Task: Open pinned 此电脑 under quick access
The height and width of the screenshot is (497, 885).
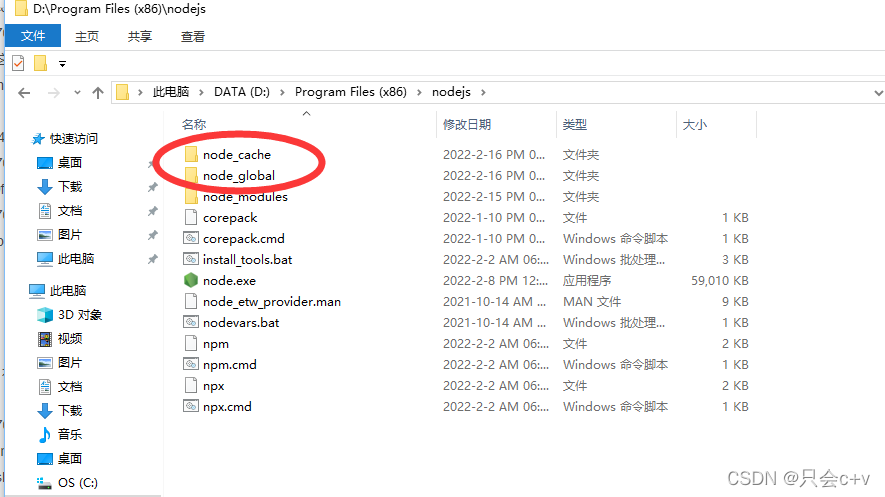Action: (x=76, y=258)
